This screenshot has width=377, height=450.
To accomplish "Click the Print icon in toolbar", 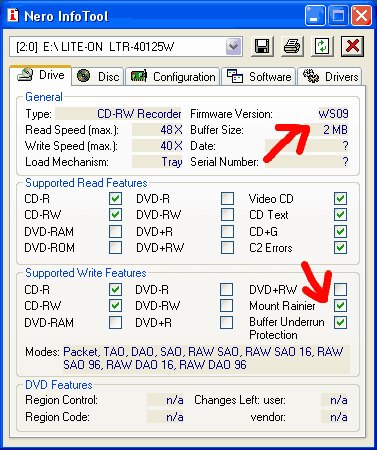I will 292,46.
